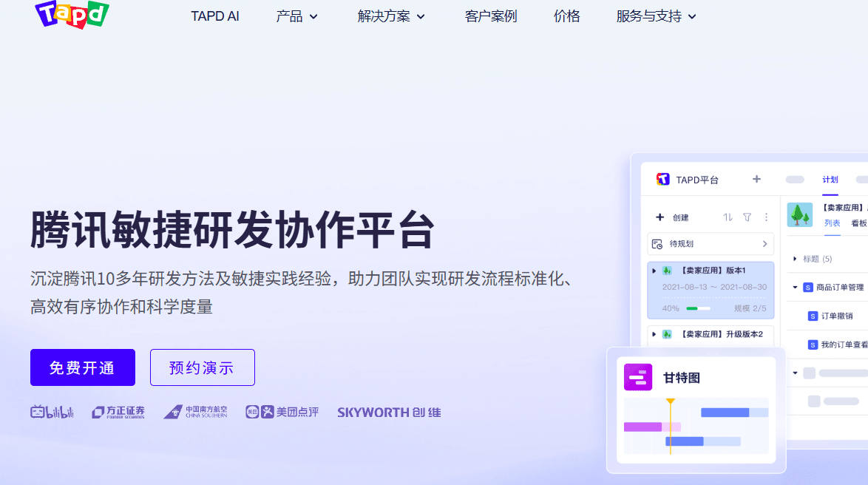Expand the 服务与支持 dropdown menu

pos(656,16)
